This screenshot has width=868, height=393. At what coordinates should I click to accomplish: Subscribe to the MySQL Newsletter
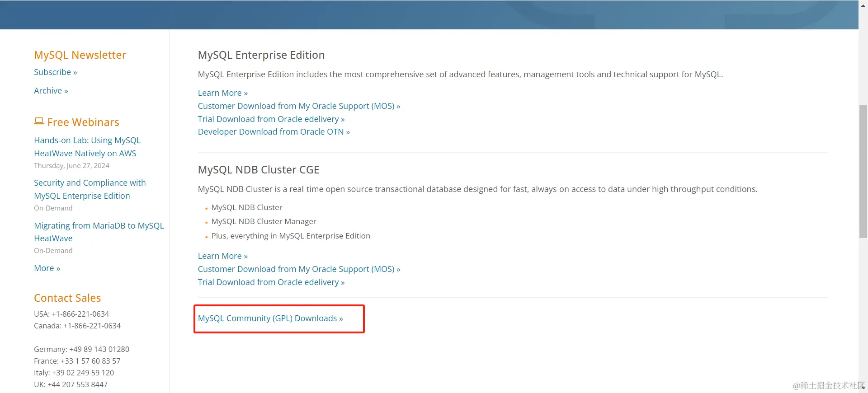(55, 72)
